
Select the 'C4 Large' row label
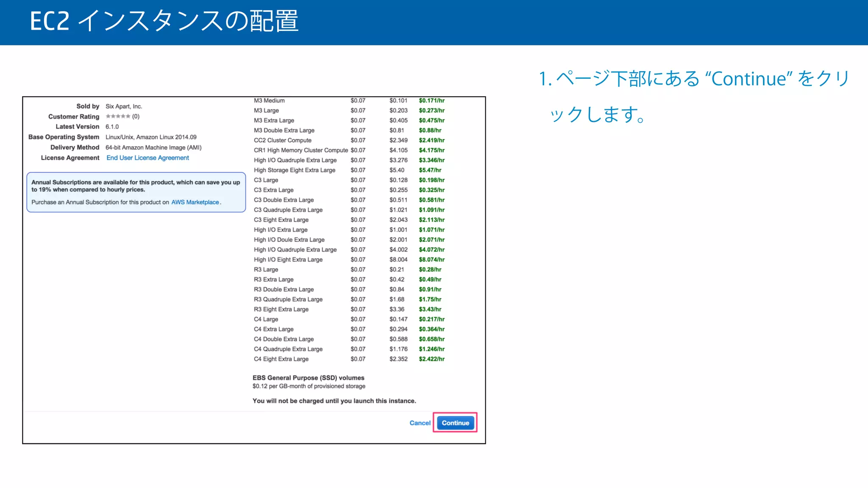click(266, 319)
